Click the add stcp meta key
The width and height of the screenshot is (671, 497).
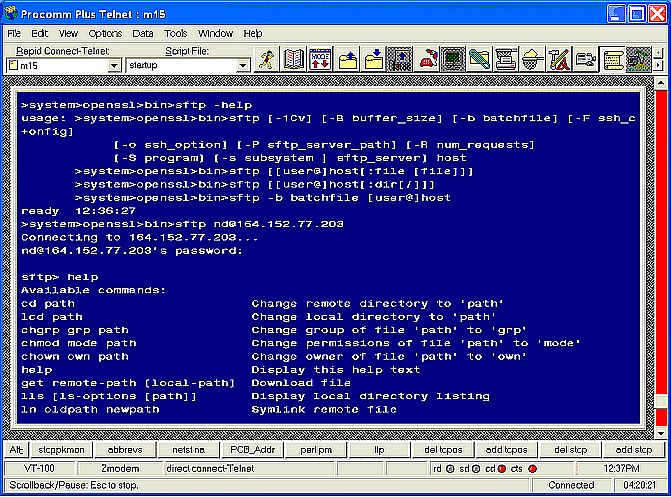[633, 450]
